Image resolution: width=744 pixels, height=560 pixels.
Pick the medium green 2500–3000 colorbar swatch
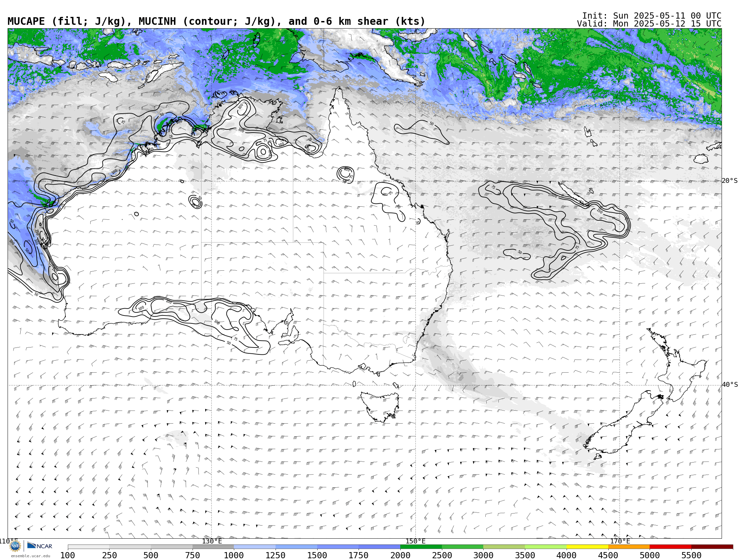point(463,547)
